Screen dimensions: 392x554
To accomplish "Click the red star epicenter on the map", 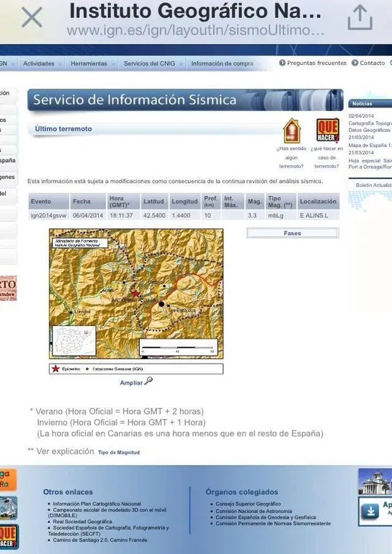I will click(x=135, y=294).
